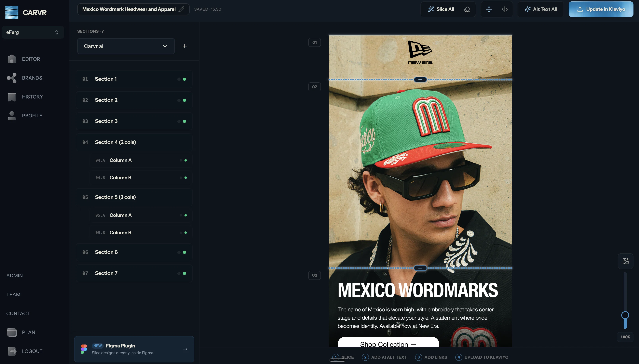639x364 pixels.
Task: Select 04.A Column A row
Action: click(x=141, y=160)
